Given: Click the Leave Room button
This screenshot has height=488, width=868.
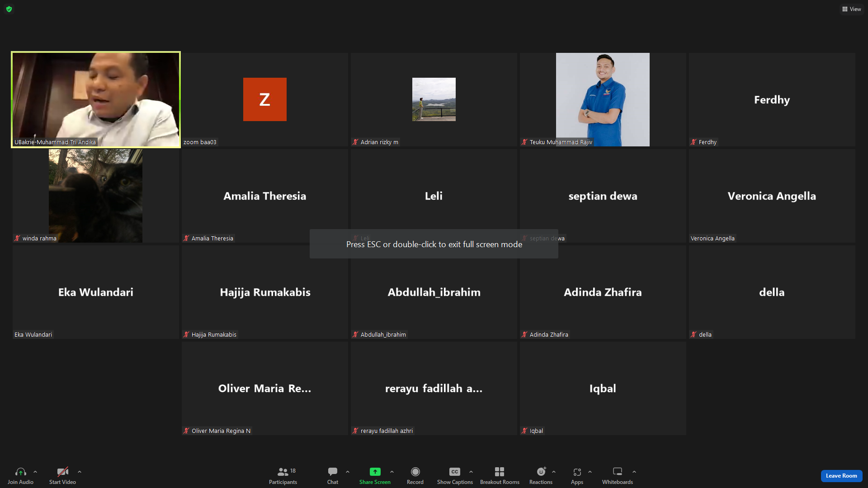Looking at the screenshot, I should (x=841, y=476).
